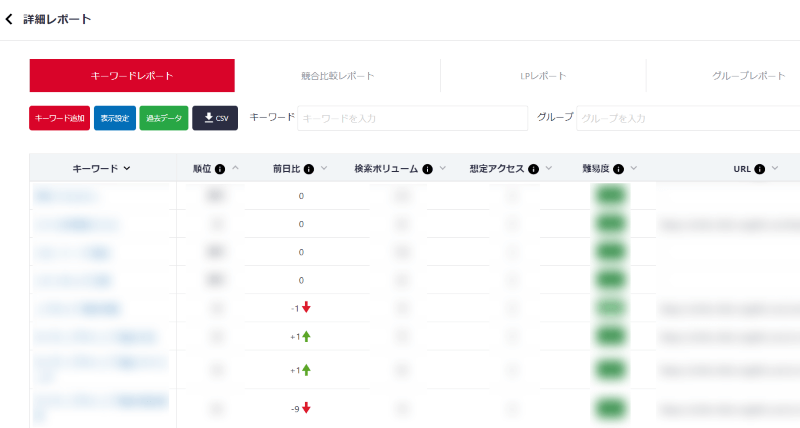Sort by 難易度 column chevron
800x428 pixels.
(x=634, y=168)
